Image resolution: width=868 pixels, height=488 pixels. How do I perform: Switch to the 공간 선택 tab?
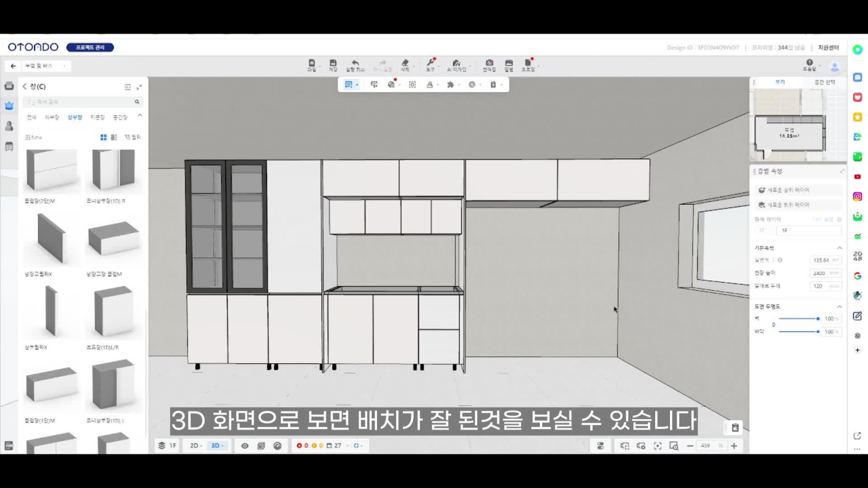coord(825,82)
